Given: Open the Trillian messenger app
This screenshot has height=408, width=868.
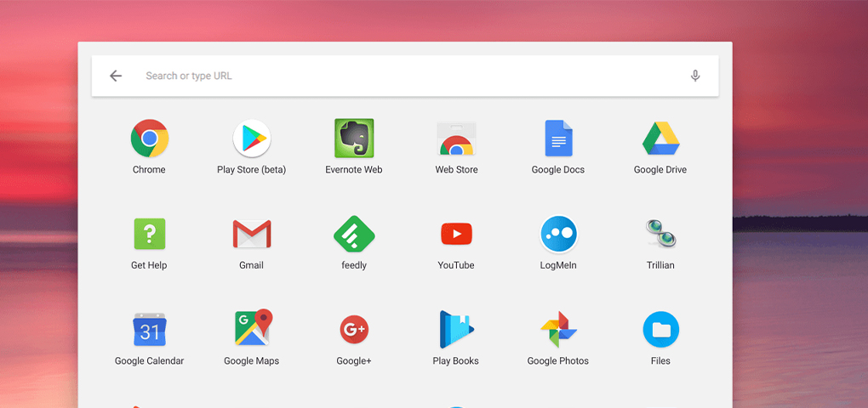Looking at the screenshot, I should pos(660,234).
